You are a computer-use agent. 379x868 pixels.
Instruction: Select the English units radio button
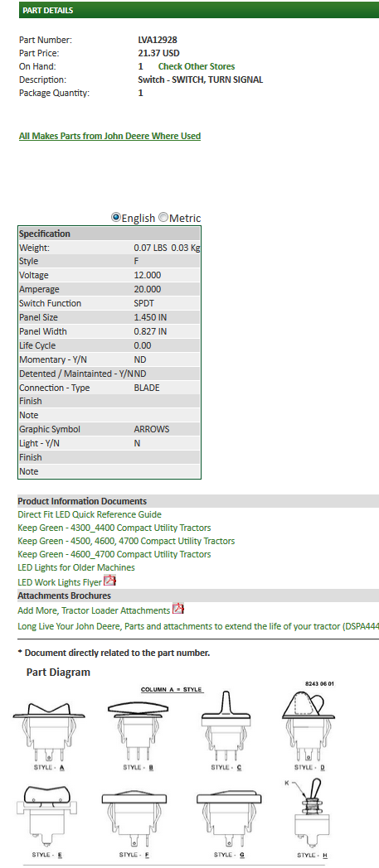116,218
